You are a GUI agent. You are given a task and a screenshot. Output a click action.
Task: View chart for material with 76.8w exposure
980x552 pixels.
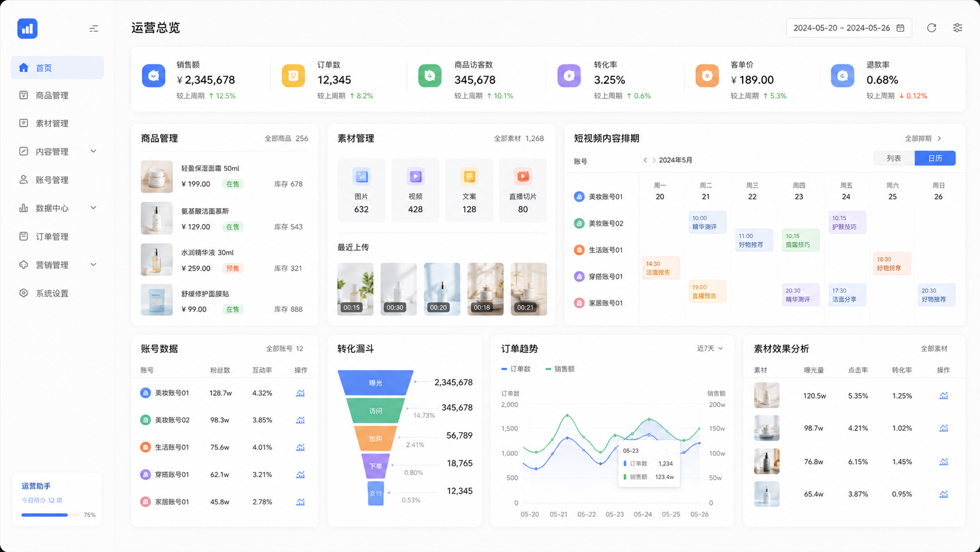pyautogui.click(x=944, y=462)
